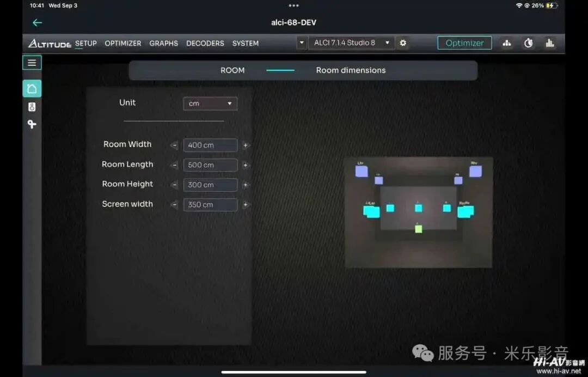
Task: Click the Screen width input field
Action: [210, 205]
